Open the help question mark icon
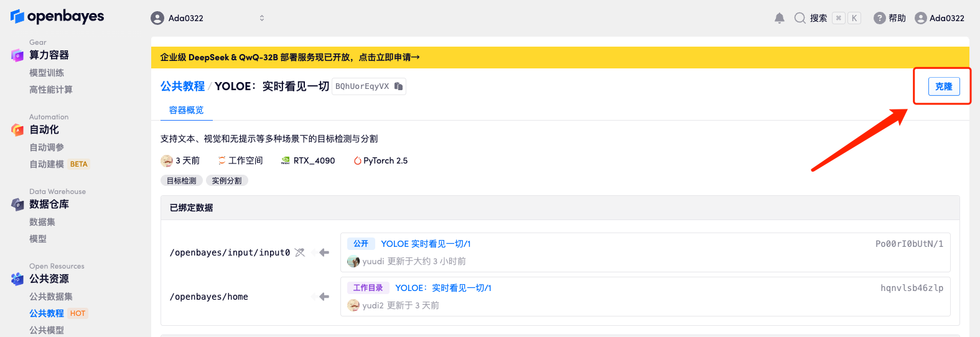Screen dimensions: 980x337 879,18
